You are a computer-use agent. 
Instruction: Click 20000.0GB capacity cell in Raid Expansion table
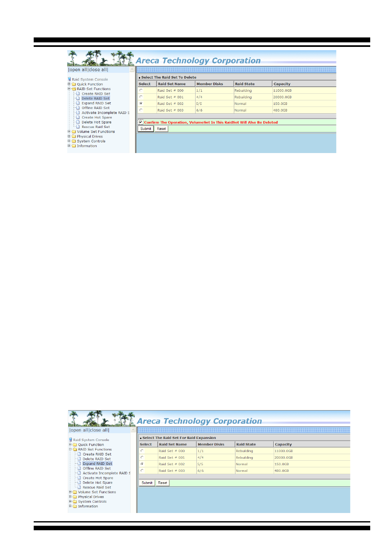[x=312, y=457]
